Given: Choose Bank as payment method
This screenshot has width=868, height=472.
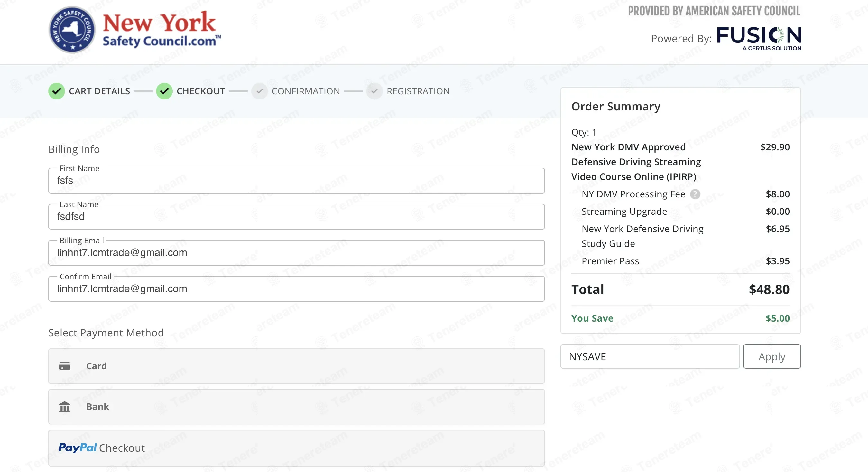Looking at the screenshot, I should (x=296, y=407).
